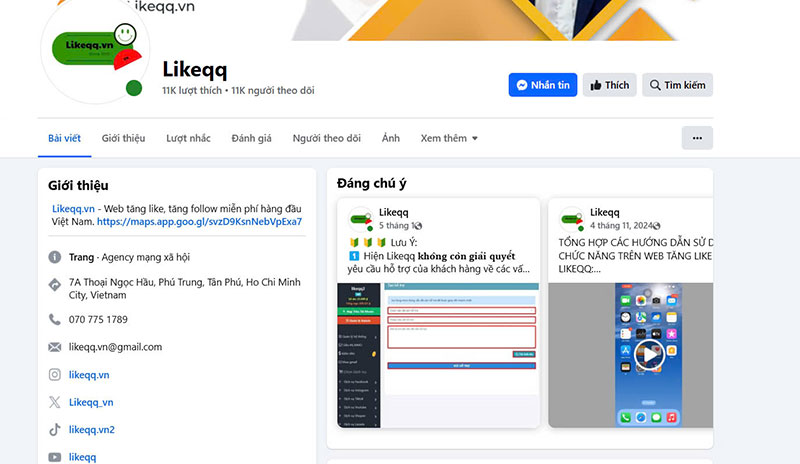Click the TikTok icon
The image size is (800, 464).
click(x=55, y=430)
